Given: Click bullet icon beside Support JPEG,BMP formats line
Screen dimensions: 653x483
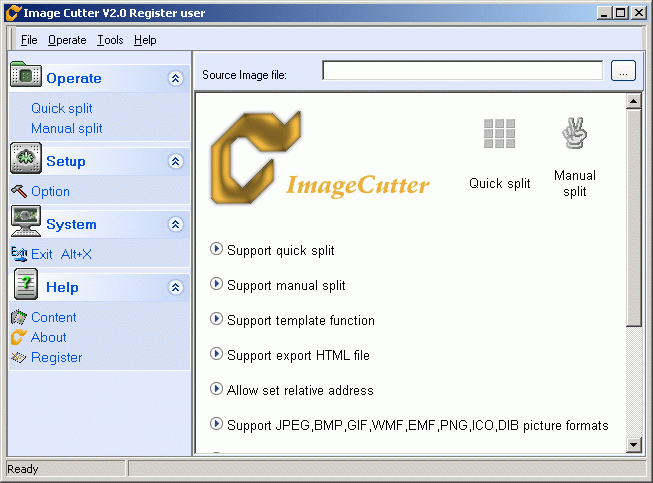Looking at the screenshot, I should pyautogui.click(x=216, y=424).
